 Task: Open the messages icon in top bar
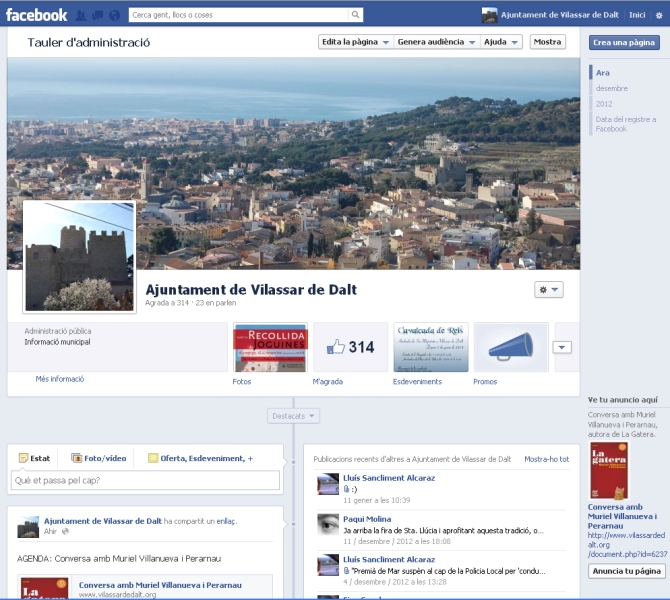point(97,15)
